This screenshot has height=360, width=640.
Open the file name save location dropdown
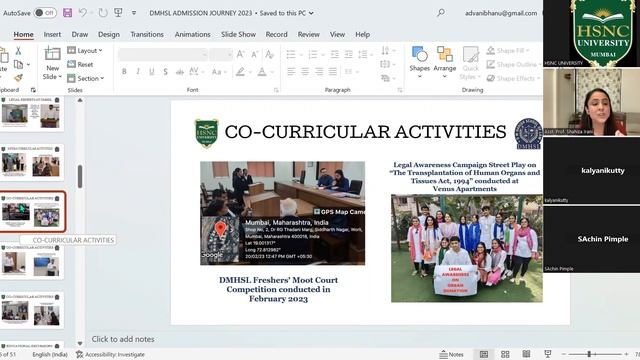tap(311, 13)
